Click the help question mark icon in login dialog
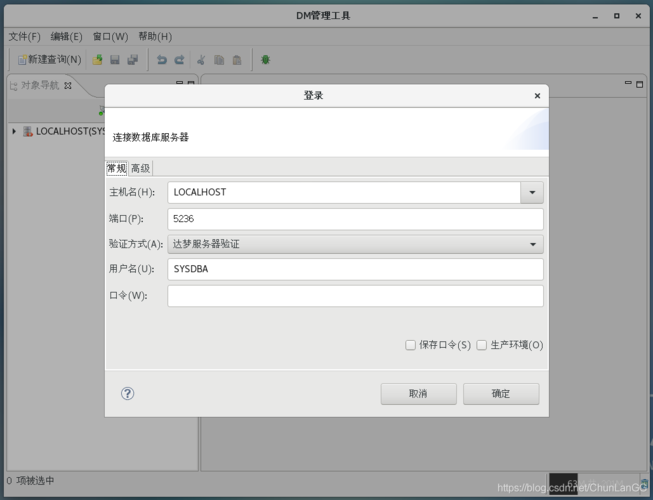Viewport: 653px width, 500px height. coord(127,393)
